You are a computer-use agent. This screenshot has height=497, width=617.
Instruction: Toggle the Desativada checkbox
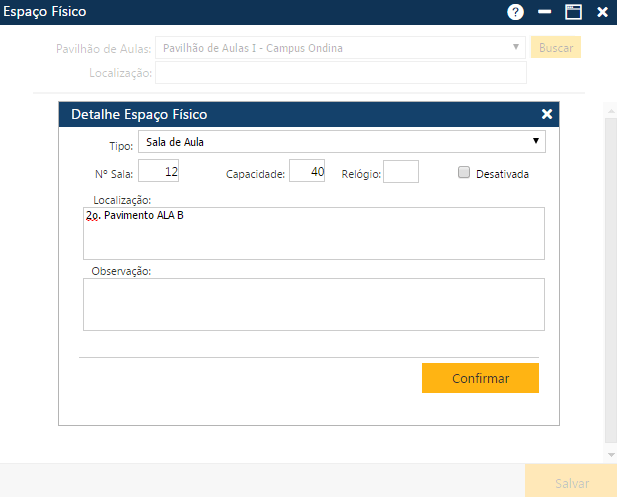(464, 172)
